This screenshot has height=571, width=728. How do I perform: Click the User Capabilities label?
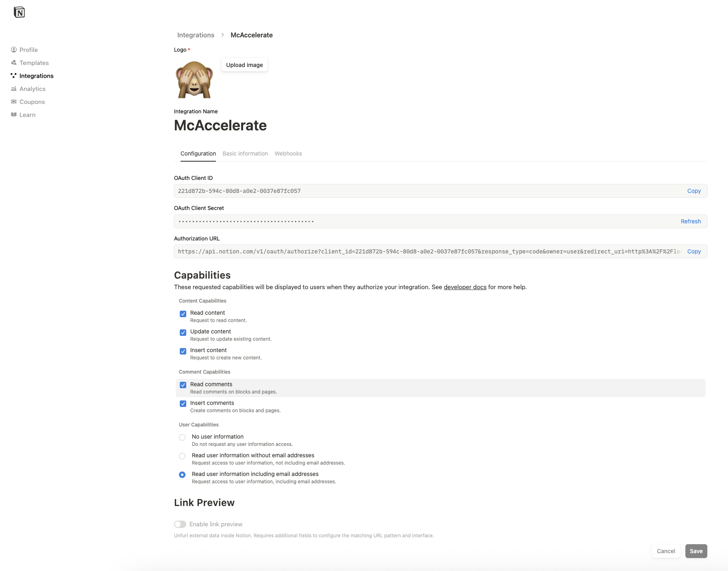[x=199, y=425]
